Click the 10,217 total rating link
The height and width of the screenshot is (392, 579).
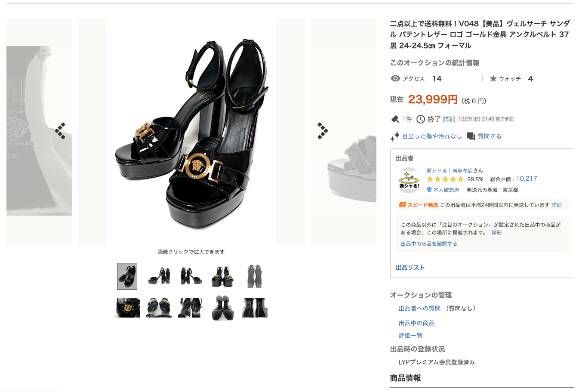tap(527, 179)
